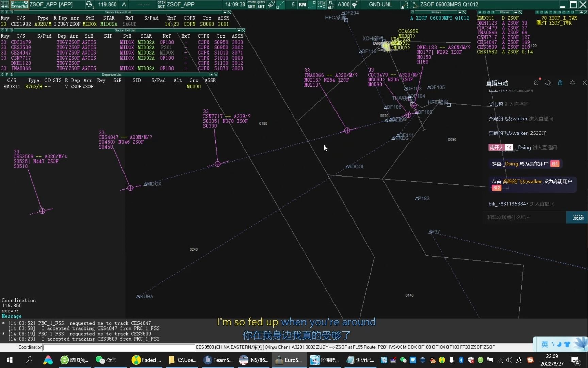Open the Windows Start menu
588x368 pixels.
[x=10, y=360]
